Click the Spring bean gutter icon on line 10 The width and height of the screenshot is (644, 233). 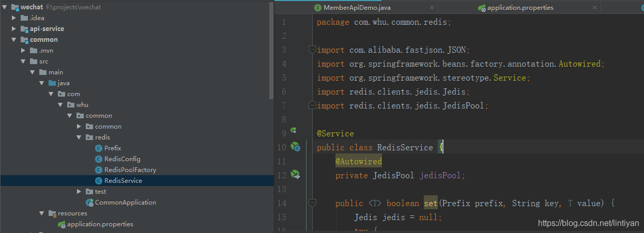(295, 147)
